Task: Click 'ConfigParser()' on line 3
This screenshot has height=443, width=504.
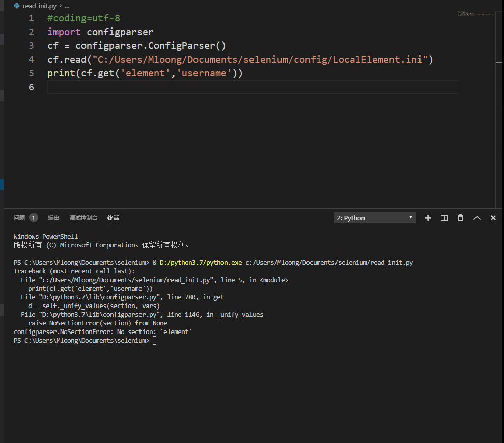Action: [x=187, y=46]
